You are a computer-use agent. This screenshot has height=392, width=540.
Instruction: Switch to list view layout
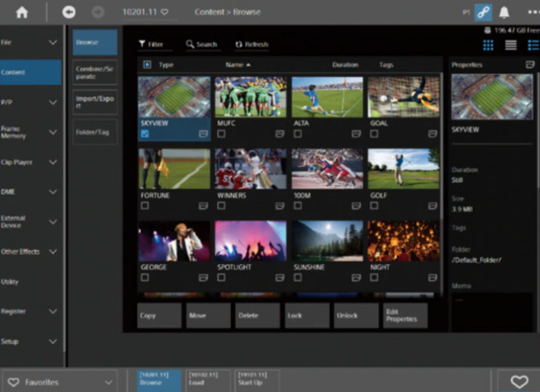[510, 45]
